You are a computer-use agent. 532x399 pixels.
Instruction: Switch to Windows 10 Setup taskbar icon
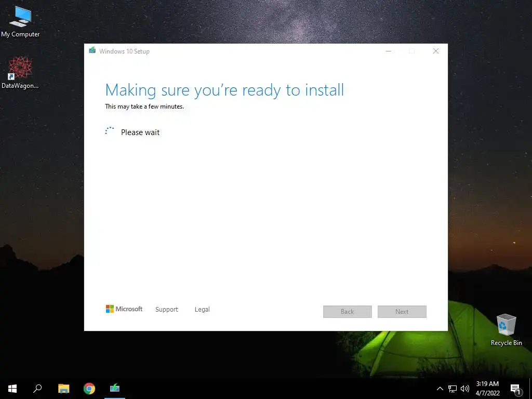click(x=115, y=389)
